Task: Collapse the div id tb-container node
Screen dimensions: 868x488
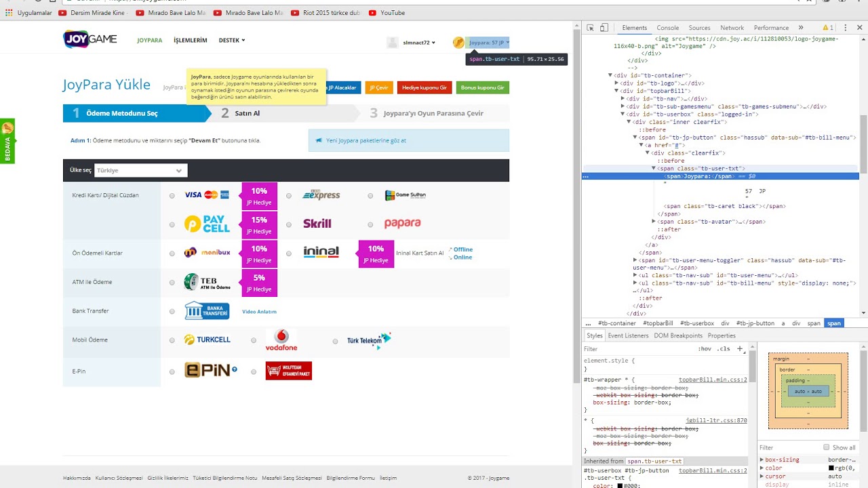Action: 610,75
